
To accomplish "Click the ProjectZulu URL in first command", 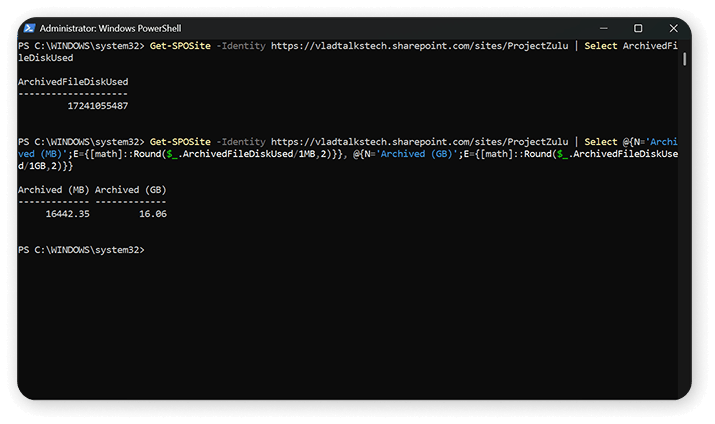I will [x=422, y=46].
